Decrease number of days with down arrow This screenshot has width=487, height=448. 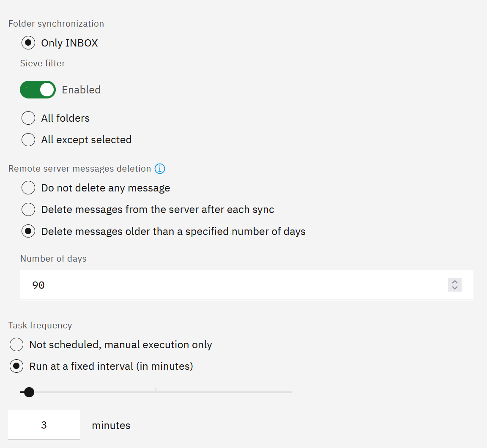point(455,288)
